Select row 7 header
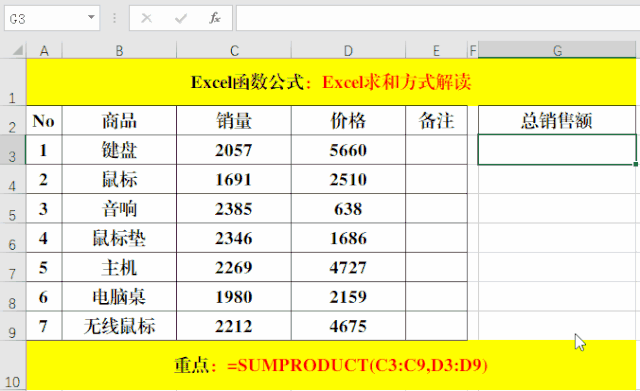This screenshot has width=640, height=391. [x=13, y=267]
